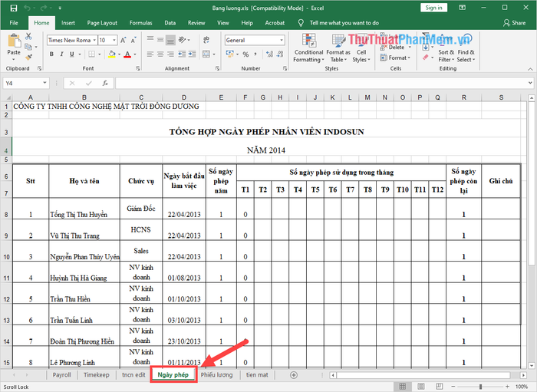Click the Format Painter brush icon
Viewport: 537px width, 392px height.
pos(29,58)
